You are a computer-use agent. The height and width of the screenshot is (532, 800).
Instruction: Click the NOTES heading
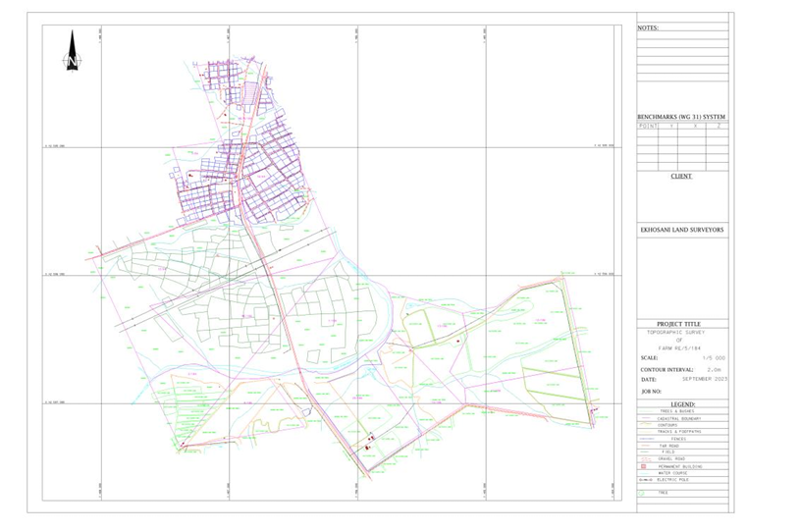coord(648,28)
